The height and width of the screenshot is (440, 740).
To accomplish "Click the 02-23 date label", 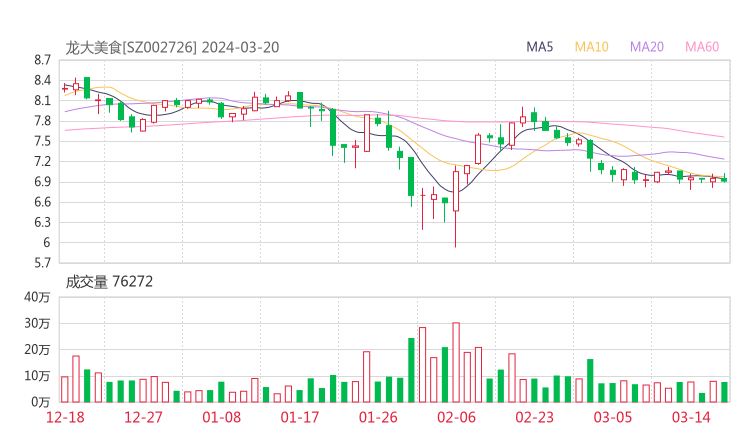I will tap(534, 417).
